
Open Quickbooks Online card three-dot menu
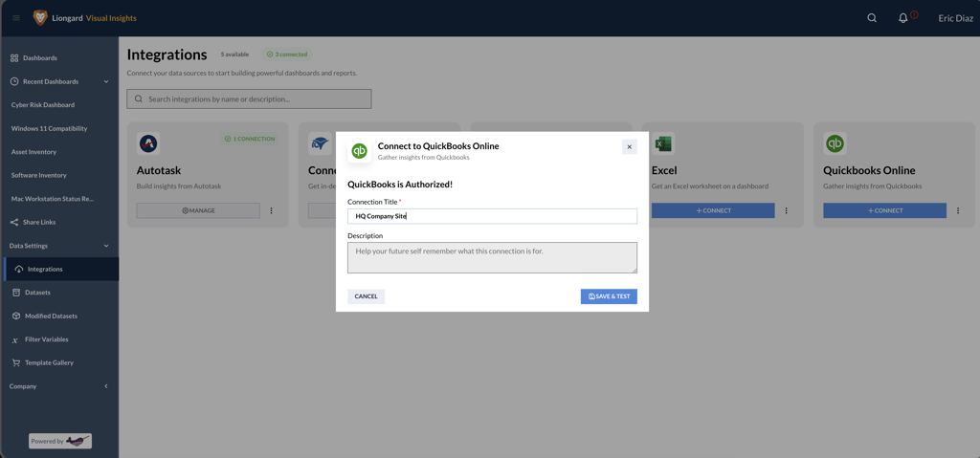point(958,210)
